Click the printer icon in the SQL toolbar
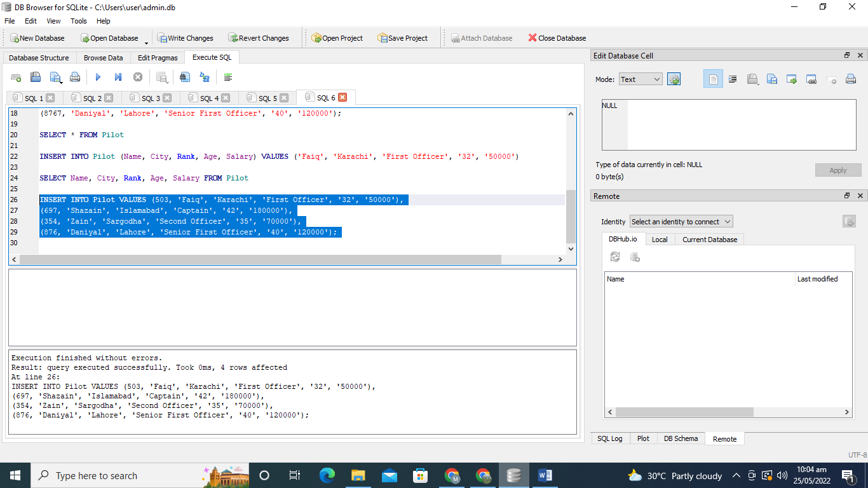Viewport: 868px width, 488px height. 75,77
